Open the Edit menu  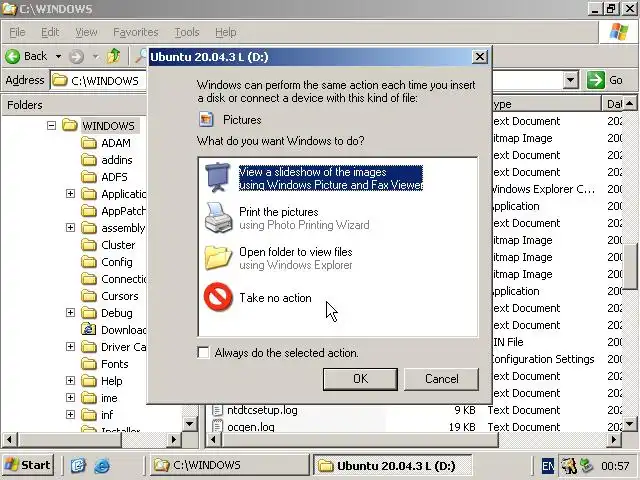[50, 32]
